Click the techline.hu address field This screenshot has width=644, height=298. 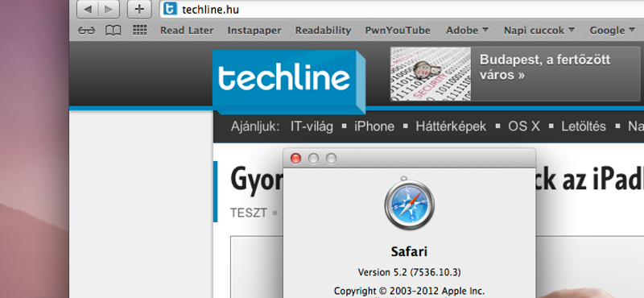pyautogui.click(x=402, y=10)
